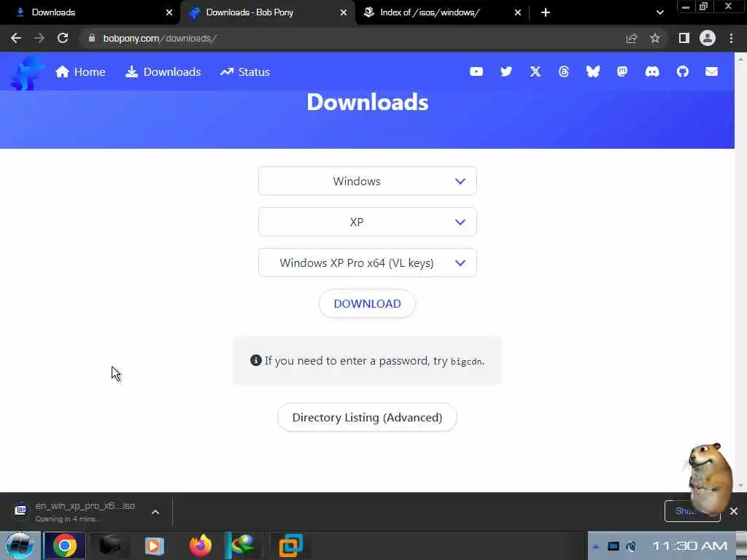Open the media player taskbar icon
This screenshot has width=747, height=560.
coord(154,545)
